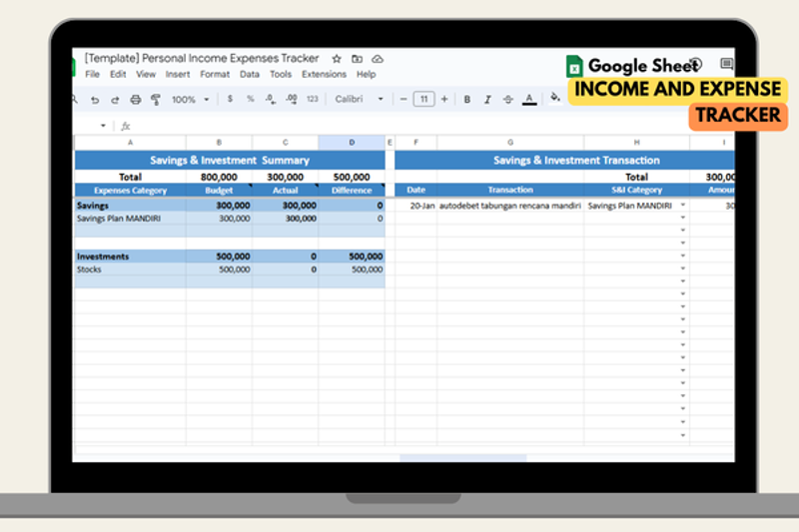Click the move-to-folder icon beside title
Screen dimensions: 799x532
[357, 59]
